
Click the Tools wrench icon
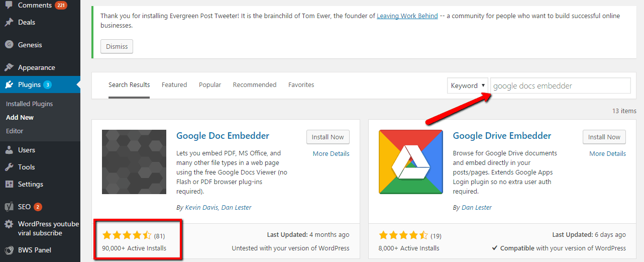click(x=9, y=167)
